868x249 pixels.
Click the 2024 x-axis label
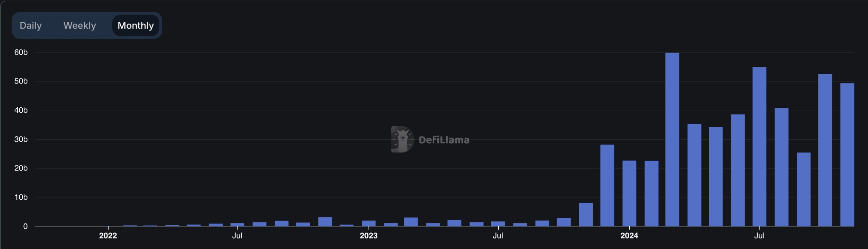(629, 236)
